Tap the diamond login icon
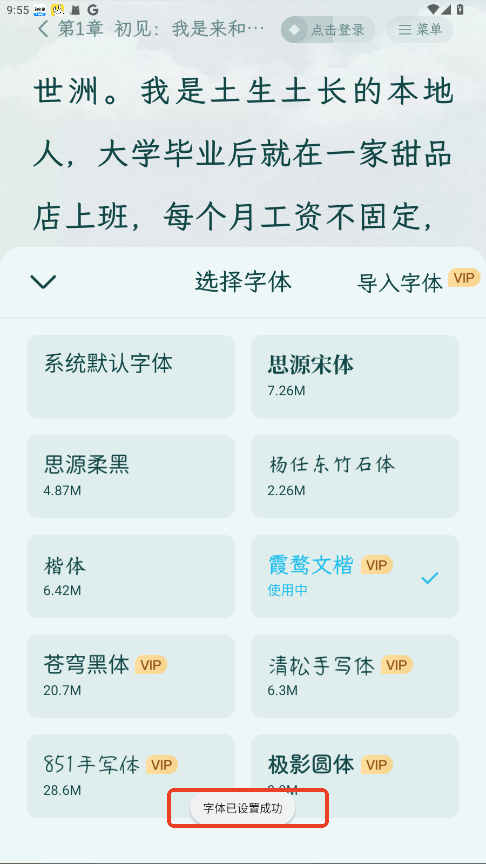486x864 pixels. [295, 30]
